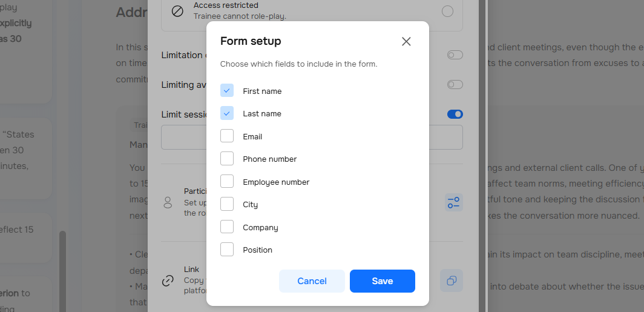644x312 pixels.
Task: Save the form setup
Action: pyautogui.click(x=383, y=281)
